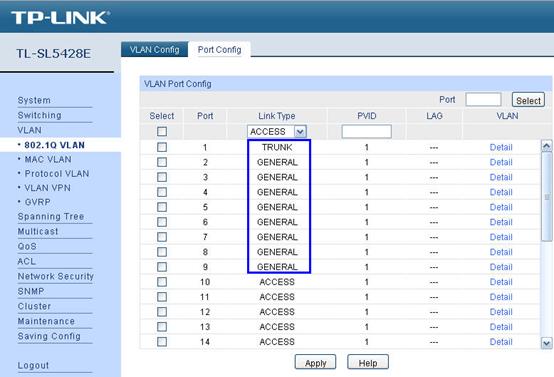Open VLAN Detail link for port 3

501,177
